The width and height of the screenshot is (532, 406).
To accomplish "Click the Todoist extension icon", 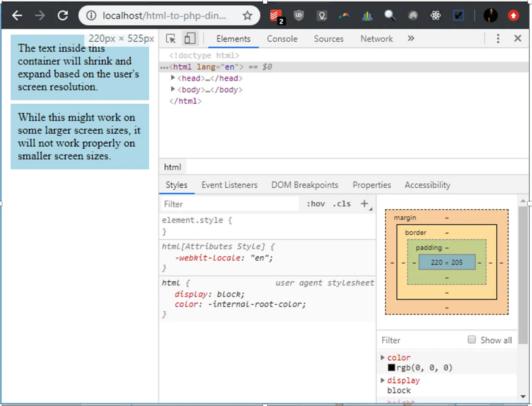I will (x=275, y=16).
